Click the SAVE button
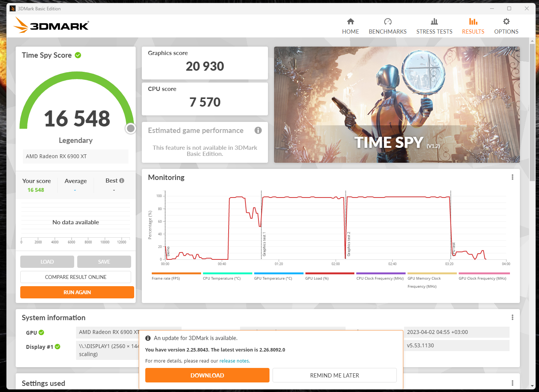 104,262
